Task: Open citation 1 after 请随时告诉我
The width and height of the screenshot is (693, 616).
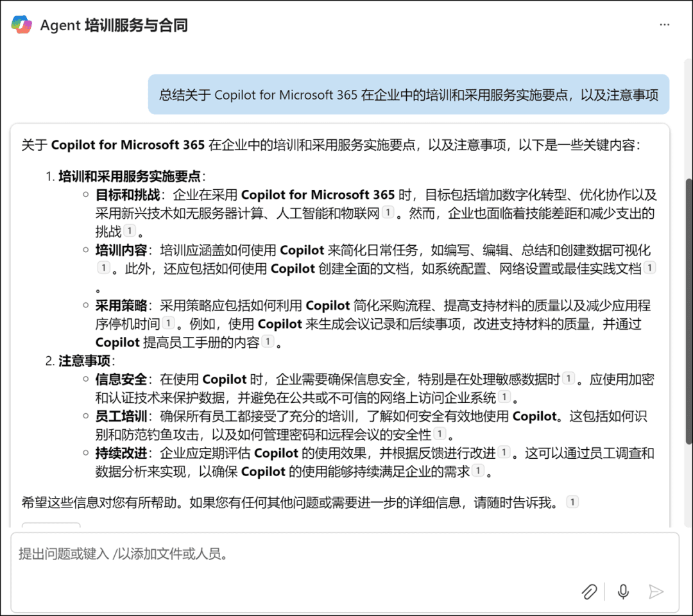Action: point(572,502)
